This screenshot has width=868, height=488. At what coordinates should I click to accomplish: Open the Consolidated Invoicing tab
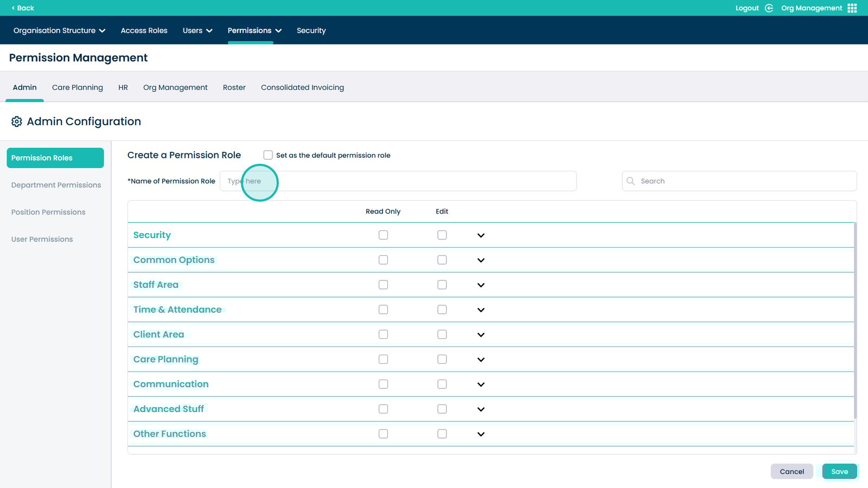coord(302,87)
